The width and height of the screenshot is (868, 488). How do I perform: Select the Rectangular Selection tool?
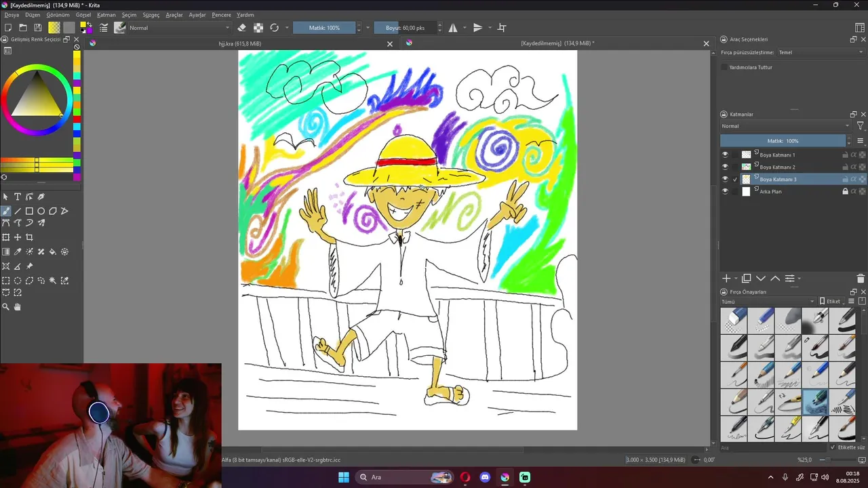pyautogui.click(x=6, y=281)
